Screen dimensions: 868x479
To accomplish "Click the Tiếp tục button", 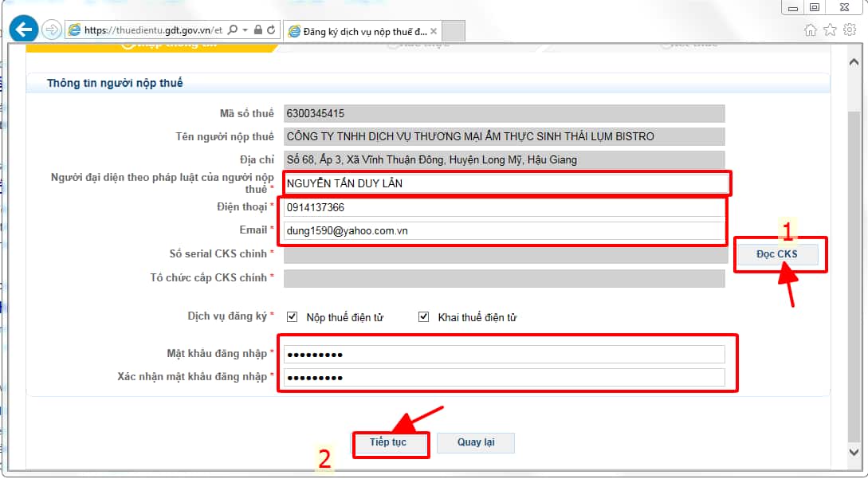I will (389, 442).
